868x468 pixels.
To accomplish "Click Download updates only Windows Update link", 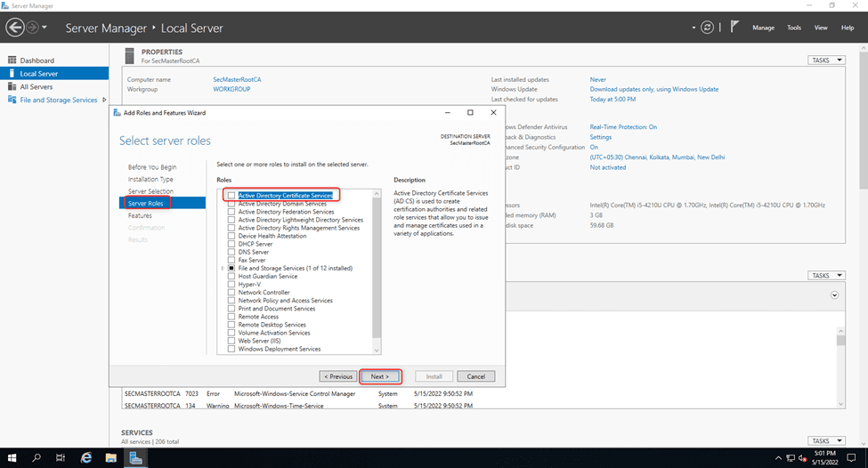I will [653, 89].
